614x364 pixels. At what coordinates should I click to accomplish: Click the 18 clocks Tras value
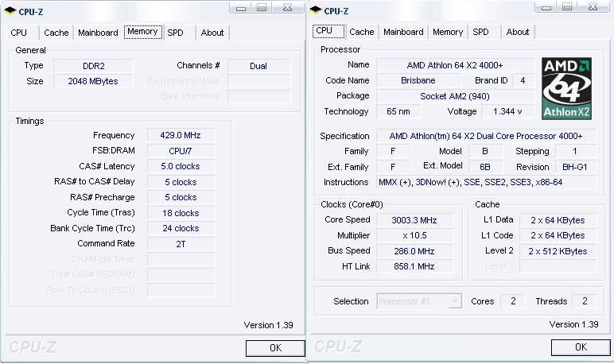coord(181,213)
